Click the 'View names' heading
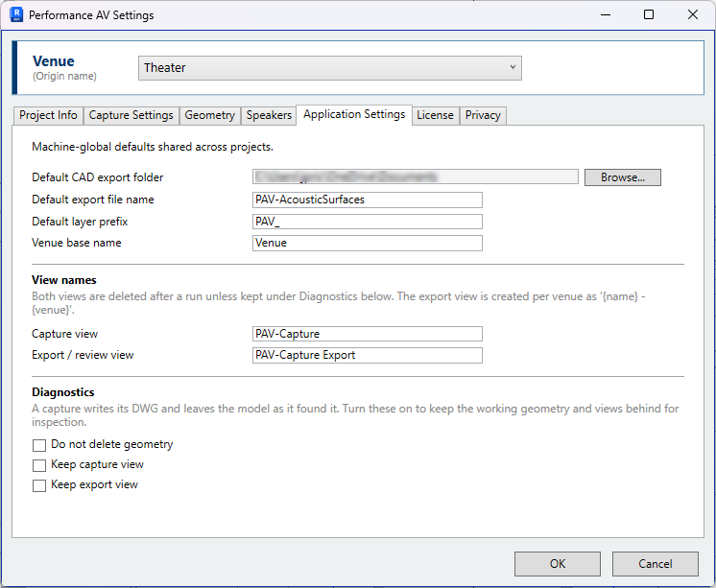 64,280
